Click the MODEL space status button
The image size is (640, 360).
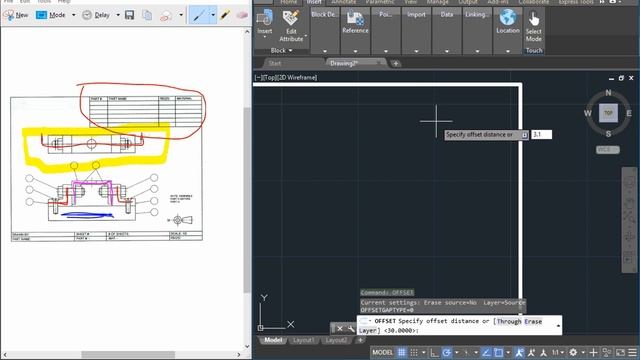pos(382,352)
